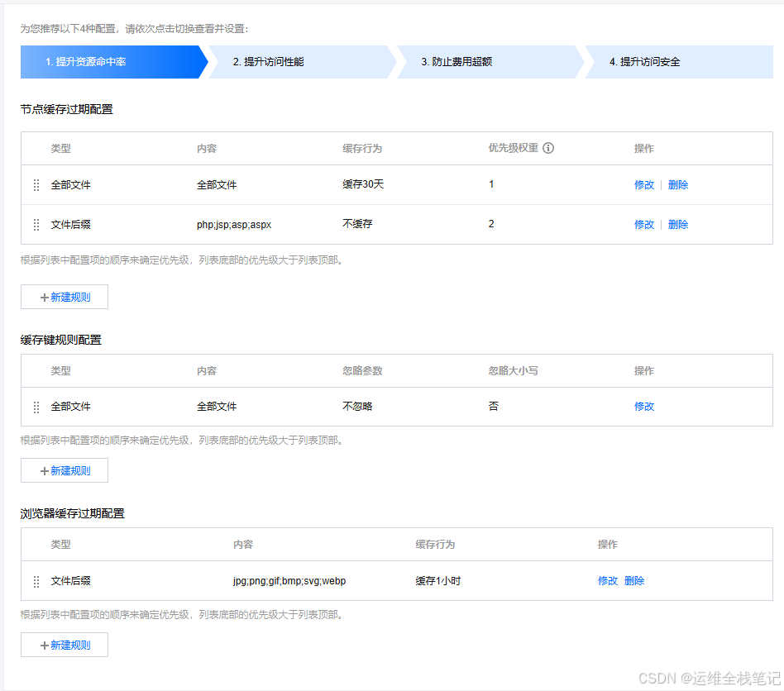Open step 3 防止费用超额
This screenshot has width=784, height=691.
coord(490,62)
